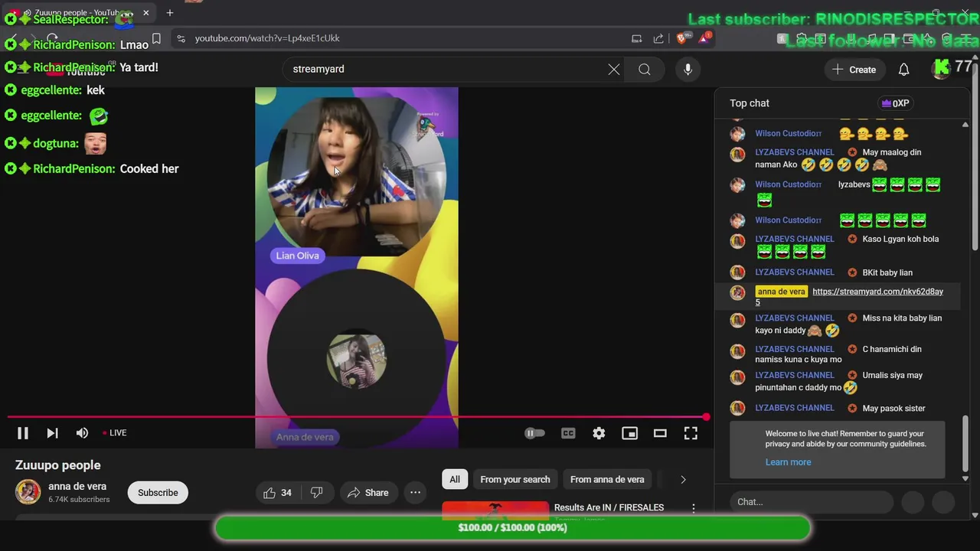
Task: View site information icon in address bar
Action: [181, 38]
